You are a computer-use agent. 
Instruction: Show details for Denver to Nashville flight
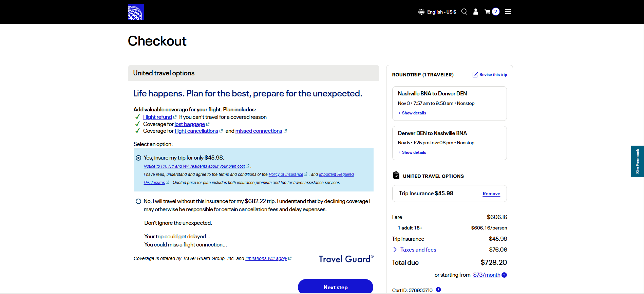(414, 152)
